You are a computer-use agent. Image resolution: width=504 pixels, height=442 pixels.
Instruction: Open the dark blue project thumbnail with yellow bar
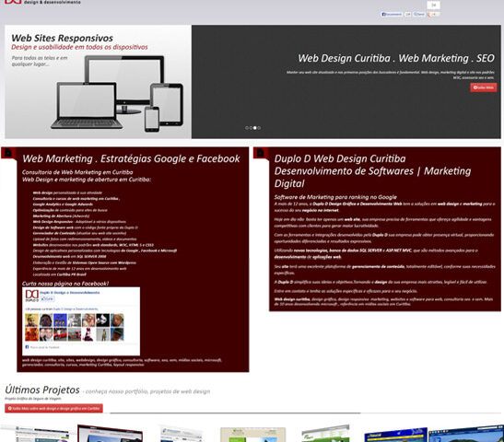pos(395,435)
